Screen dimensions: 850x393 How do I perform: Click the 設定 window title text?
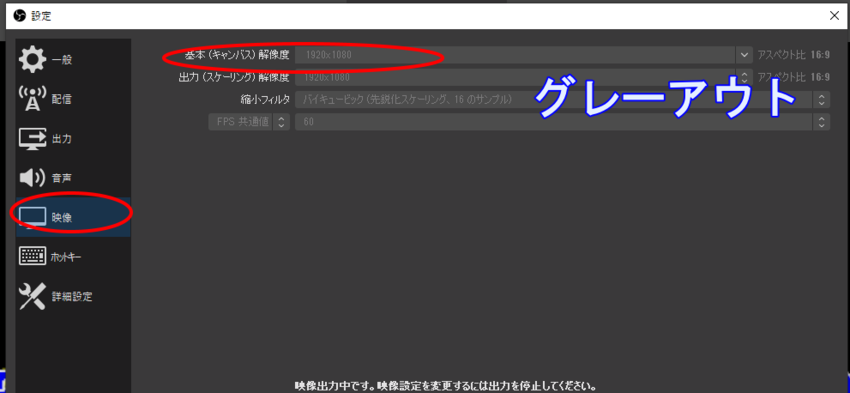coord(41,16)
